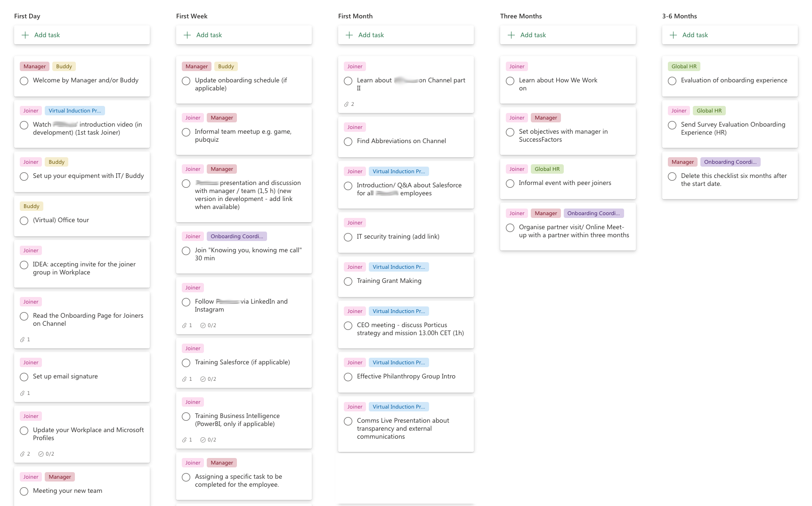The width and height of the screenshot is (812, 506).
Task: Click attachment icon on 'Learn about on Channel part II' card
Action: tap(346, 104)
